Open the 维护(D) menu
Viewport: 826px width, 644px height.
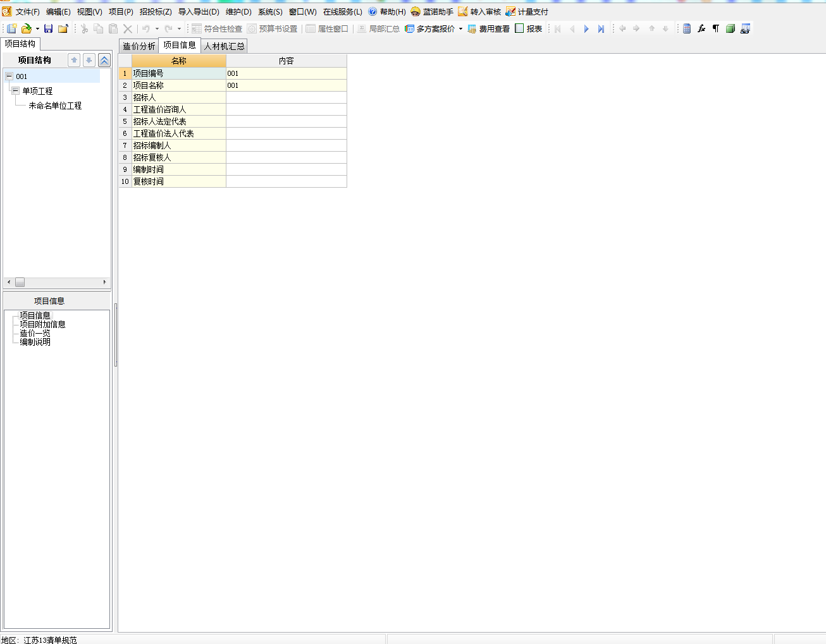pos(238,12)
